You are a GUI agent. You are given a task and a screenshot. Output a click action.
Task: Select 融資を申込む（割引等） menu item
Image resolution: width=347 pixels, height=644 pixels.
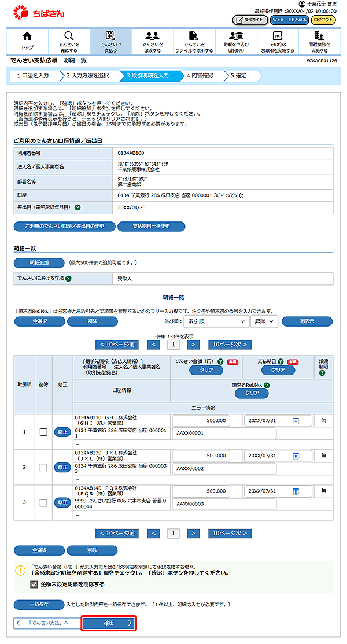[x=235, y=36]
